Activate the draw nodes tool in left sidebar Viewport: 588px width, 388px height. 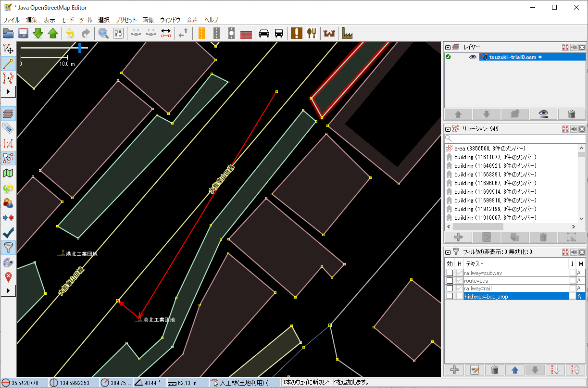click(x=8, y=63)
